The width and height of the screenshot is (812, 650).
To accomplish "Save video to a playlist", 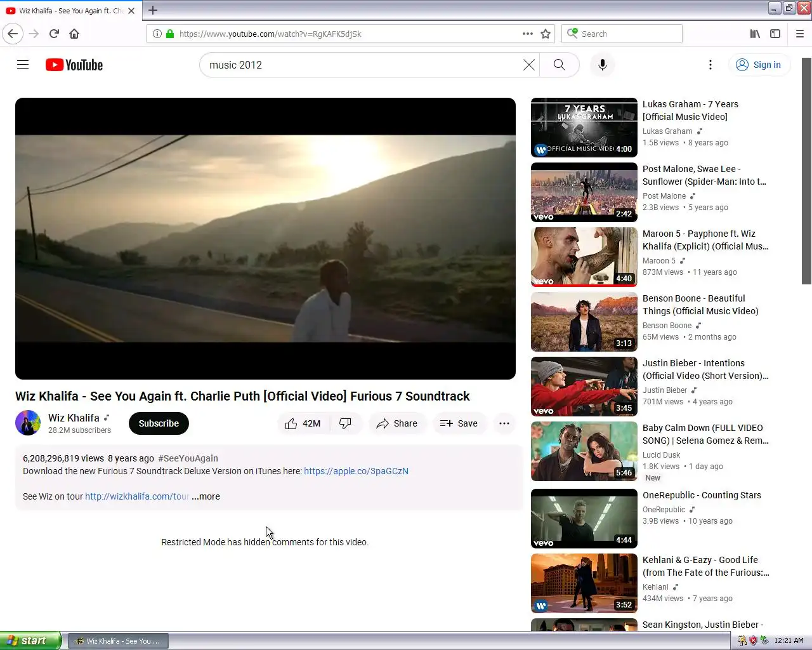I will 459,423.
